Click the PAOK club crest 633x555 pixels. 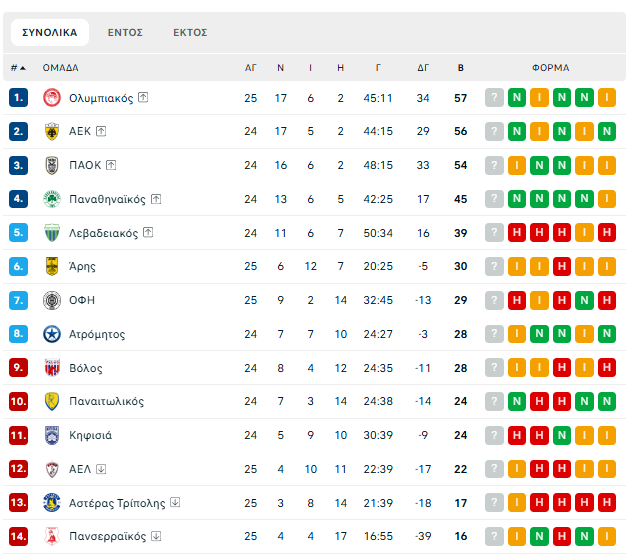(52, 165)
